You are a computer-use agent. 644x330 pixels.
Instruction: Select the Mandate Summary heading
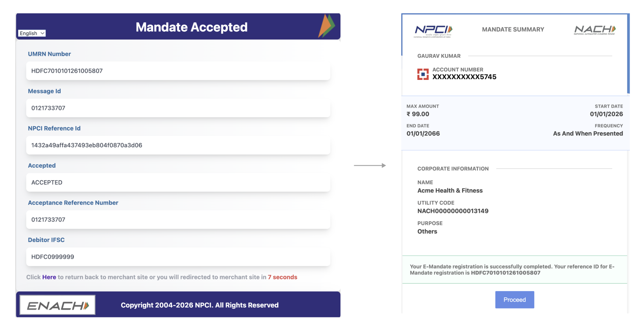pyautogui.click(x=513, y=29)
